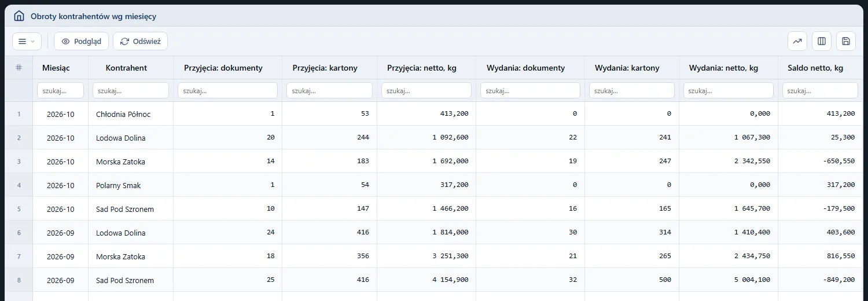This screenshot has height=301, width=868.
Task: Sort by the Miesiąc column header
Action: coord(56,68)
